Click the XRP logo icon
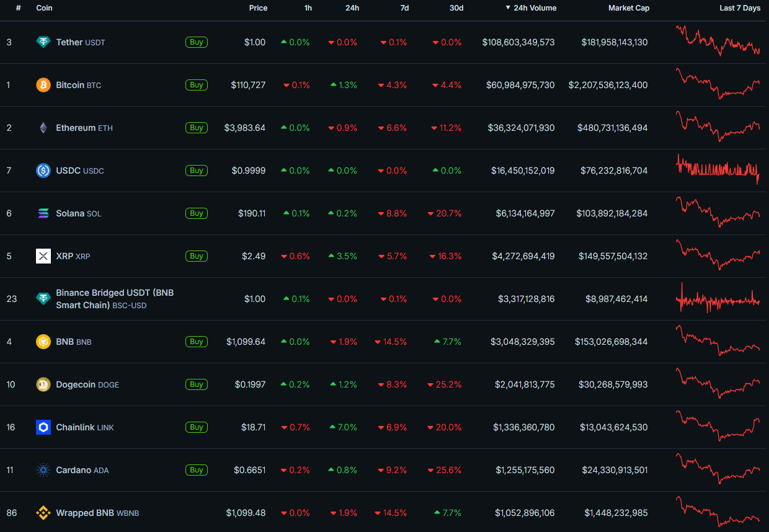769x532 pixels. (43, 256)
